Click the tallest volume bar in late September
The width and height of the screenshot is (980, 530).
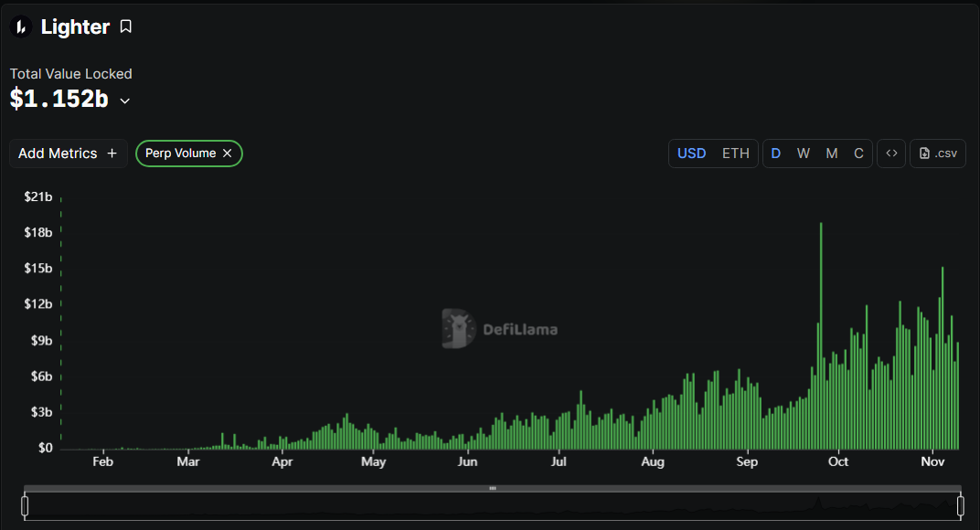tap(821, 338)
